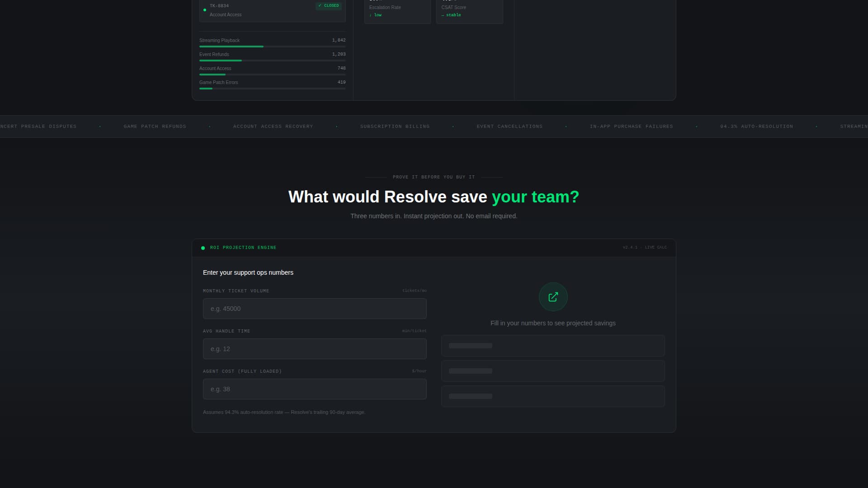Click 'ACCOUNT ACCESS RECOVERY' in the ticker

point(273,127)
